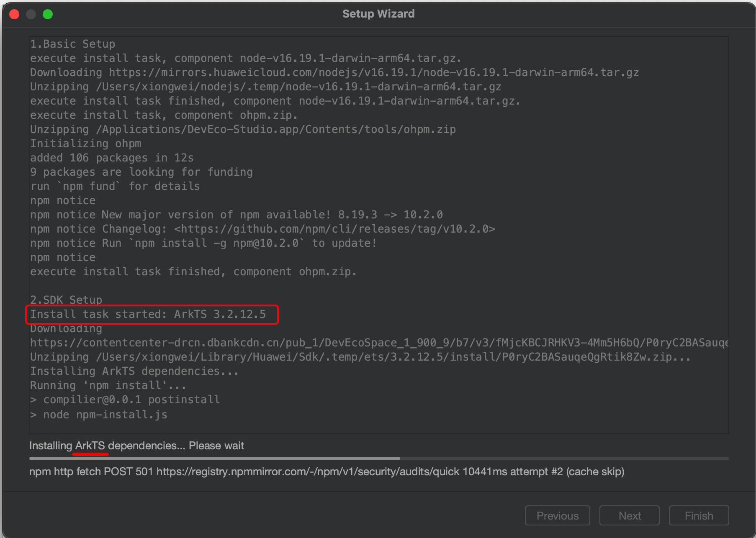Click the Setup Wizard title bar text
Screen dimensions: 756x538
click(378, 14)
